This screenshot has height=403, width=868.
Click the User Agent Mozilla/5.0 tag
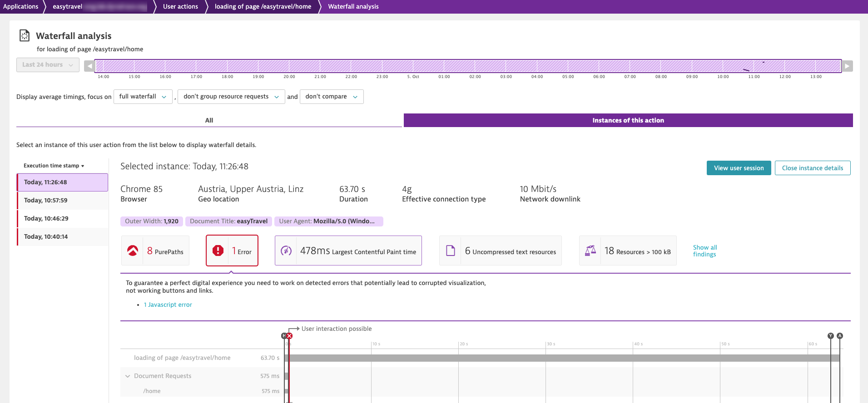coord(329,221)
